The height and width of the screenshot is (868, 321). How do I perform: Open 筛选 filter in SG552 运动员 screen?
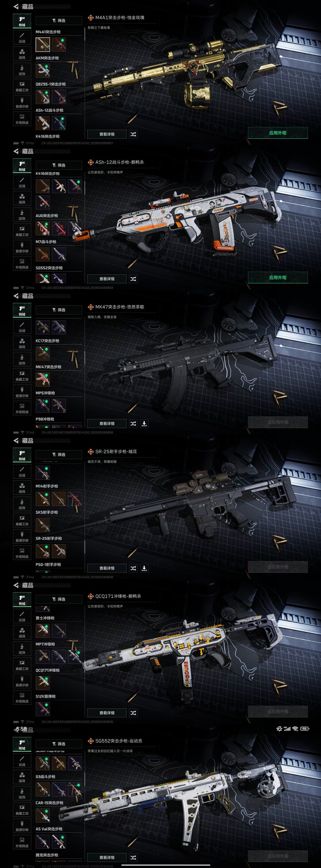tap(59, 744)
